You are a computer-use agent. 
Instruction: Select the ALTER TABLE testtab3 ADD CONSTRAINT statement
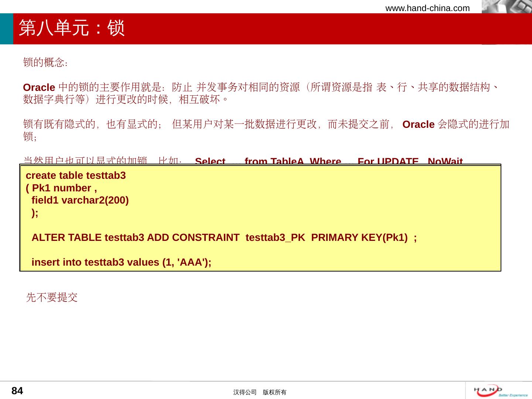click(x=224, y=238)
